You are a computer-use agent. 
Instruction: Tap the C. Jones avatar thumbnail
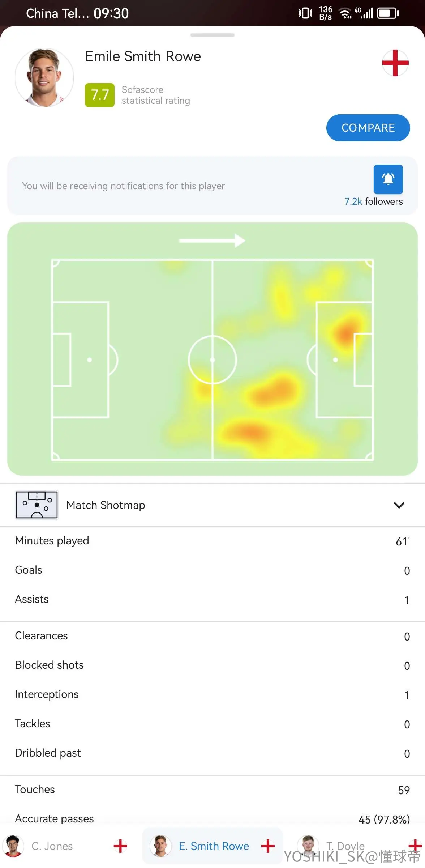[x=13, y=846]
